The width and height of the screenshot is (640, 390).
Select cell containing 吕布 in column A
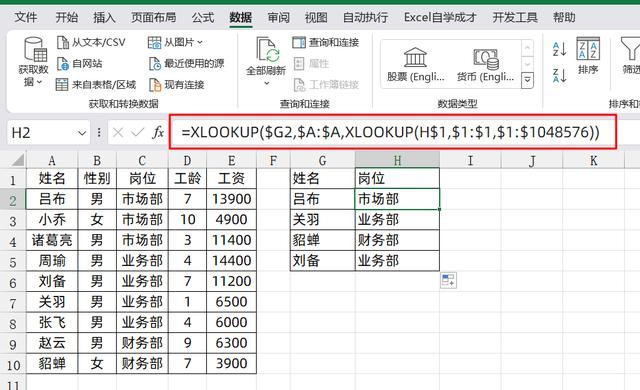52,199
